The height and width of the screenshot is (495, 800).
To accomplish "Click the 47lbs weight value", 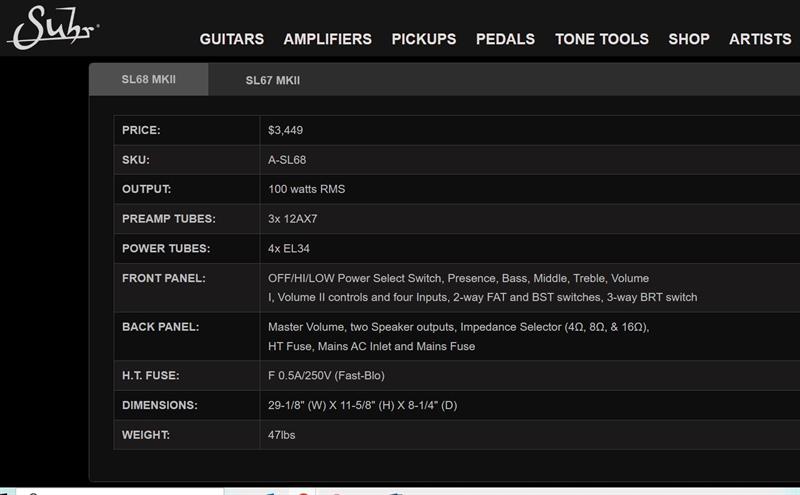I will point(282,435).
